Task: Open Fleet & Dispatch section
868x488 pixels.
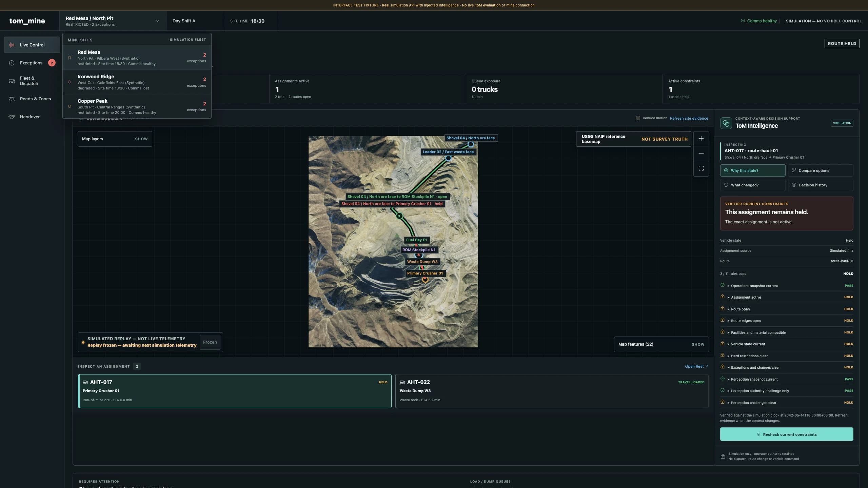Action: [32, 81]
